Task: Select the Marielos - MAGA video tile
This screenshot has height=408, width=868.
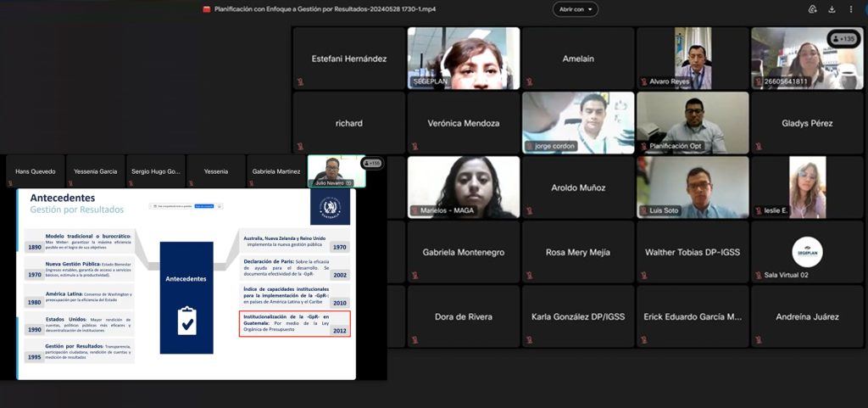Action: click(463, 187)
